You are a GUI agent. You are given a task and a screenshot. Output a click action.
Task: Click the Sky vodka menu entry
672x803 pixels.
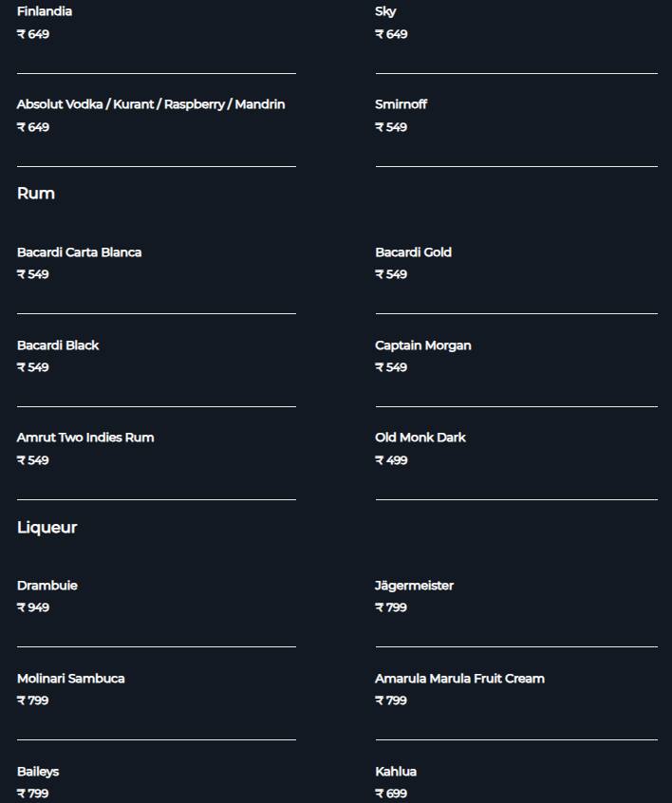[385, 11]
